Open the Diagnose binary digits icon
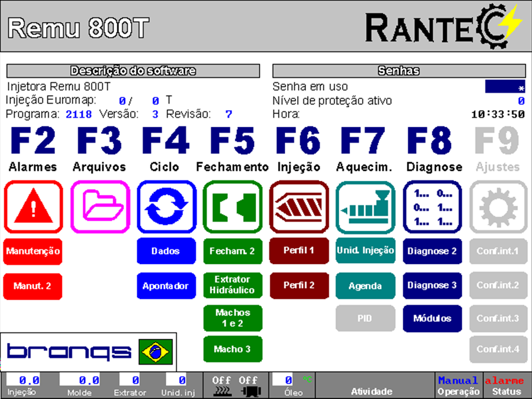 [x=432, y=207]
